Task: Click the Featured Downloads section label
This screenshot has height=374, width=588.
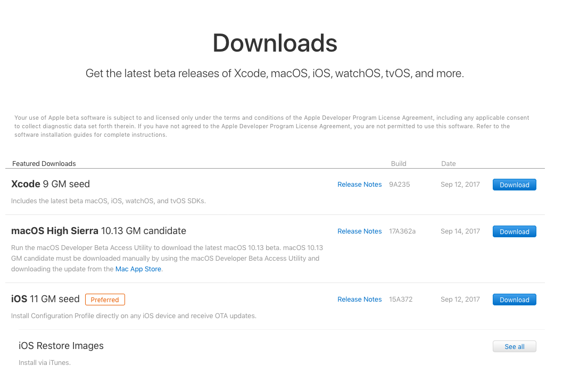Action: click(44, 164)
